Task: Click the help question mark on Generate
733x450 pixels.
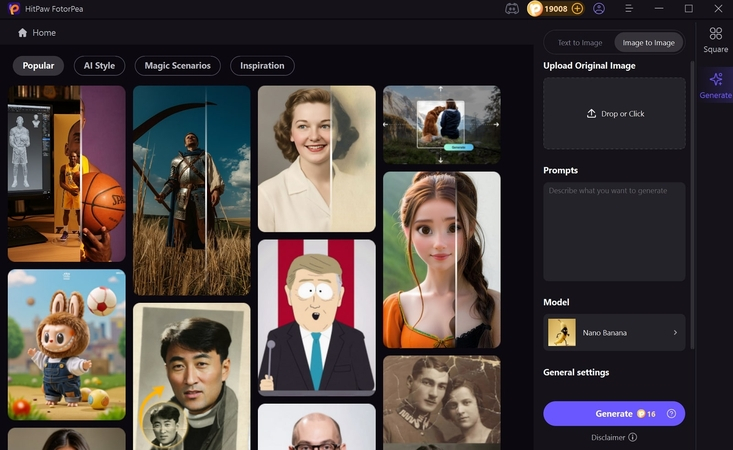Action: click(x=671, y=414)
